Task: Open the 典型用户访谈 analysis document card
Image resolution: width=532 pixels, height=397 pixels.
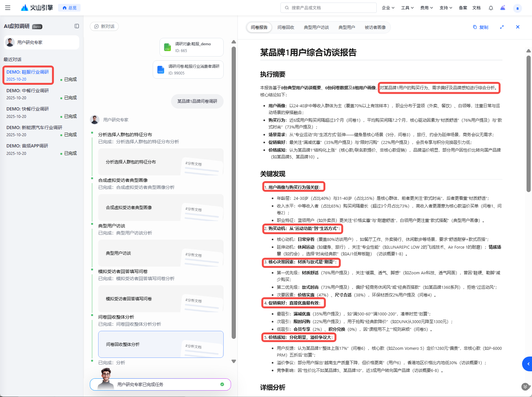Action: click(x=161, y=253)
